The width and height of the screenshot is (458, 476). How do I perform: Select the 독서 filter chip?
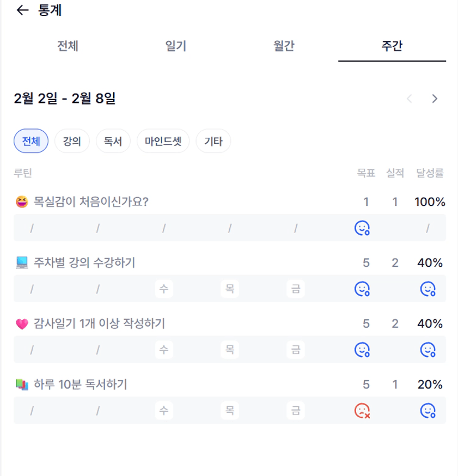[x=113, y=141]
